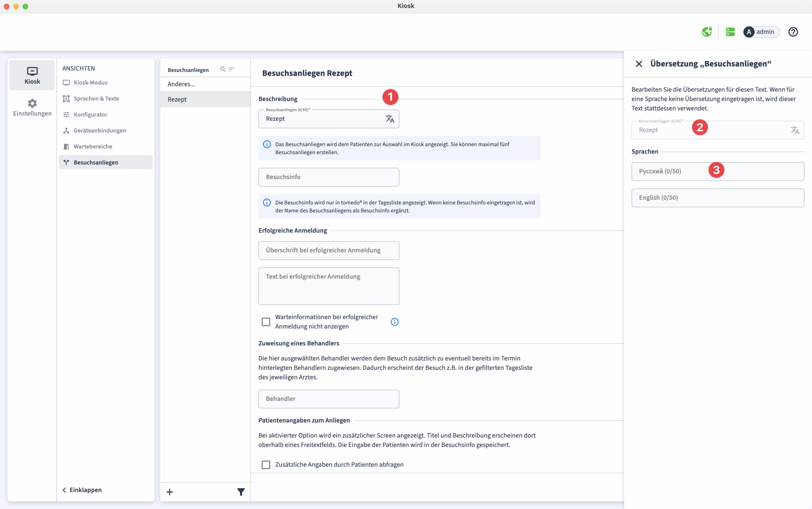Click the search icon in Besuchsanliegen list
This screenshot has width=812, height=509.
(223, 69)
